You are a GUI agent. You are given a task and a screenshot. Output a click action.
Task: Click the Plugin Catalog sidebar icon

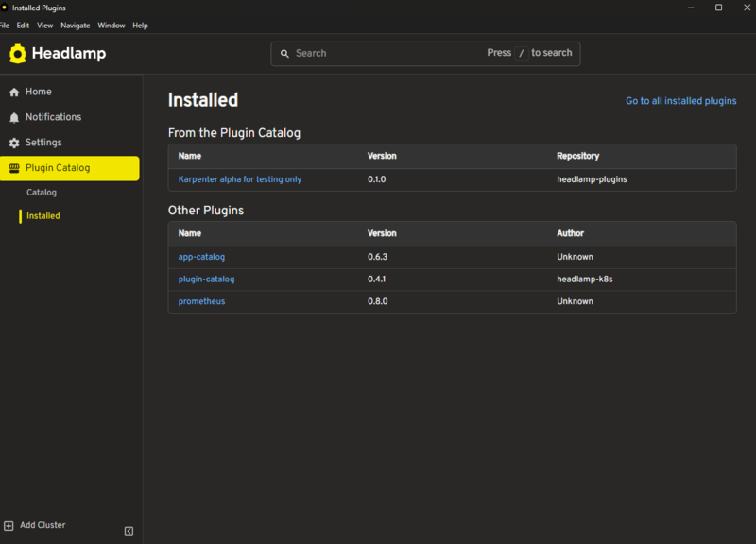[14, 168]
